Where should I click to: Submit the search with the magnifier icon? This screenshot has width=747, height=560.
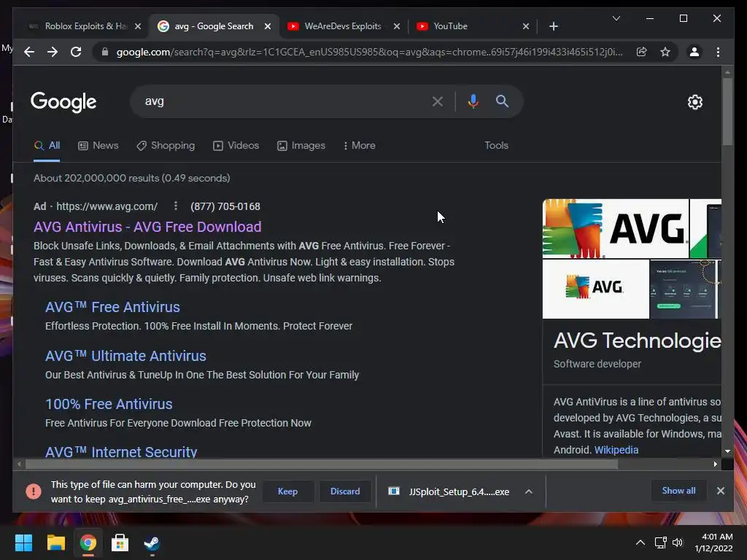[502, 101]
